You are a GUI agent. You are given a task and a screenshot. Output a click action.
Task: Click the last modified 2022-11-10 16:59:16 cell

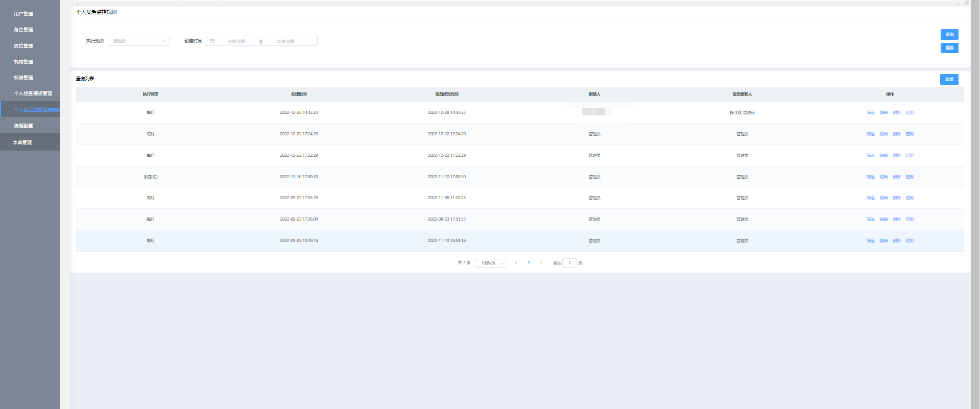(447, 241)
